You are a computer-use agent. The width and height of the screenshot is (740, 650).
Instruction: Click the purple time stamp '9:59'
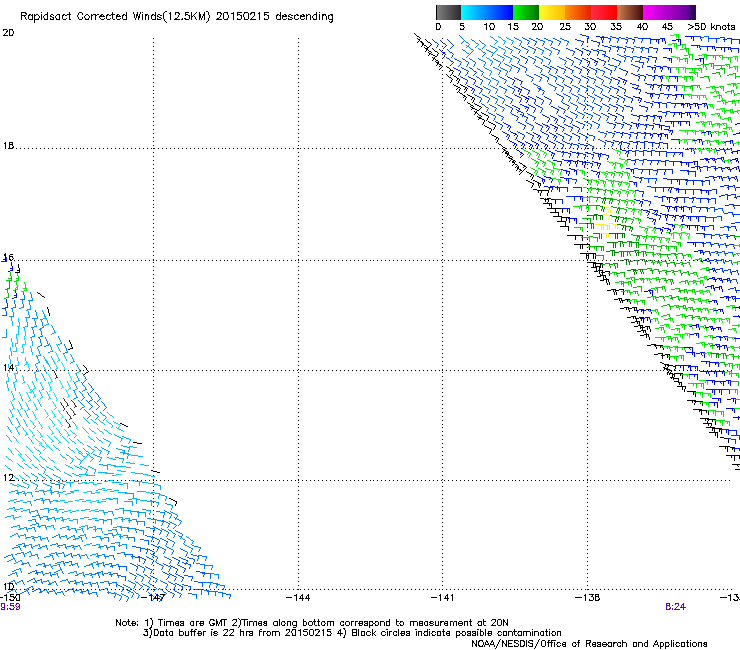click(x=10, y=607)
